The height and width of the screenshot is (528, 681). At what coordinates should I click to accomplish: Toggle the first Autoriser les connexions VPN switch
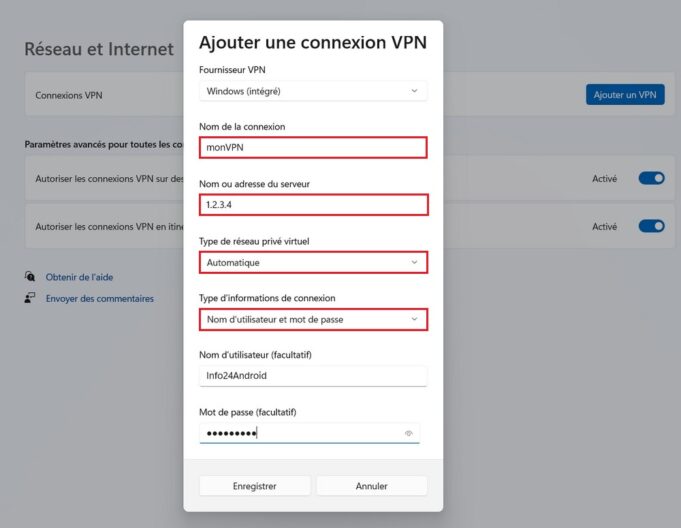point(651,178)
